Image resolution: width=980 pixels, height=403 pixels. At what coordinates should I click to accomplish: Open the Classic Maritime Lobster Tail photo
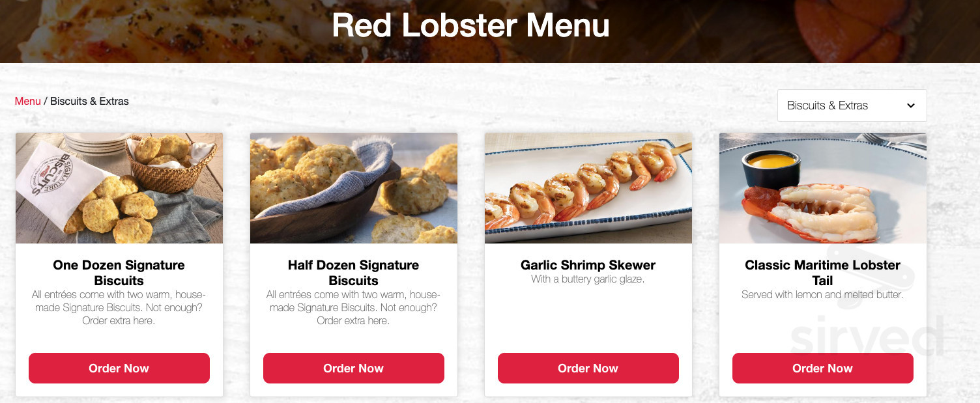(823, 188)
